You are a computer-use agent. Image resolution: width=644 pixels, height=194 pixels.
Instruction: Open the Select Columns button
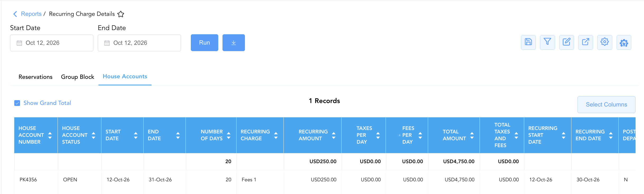pyautogui.click(x=606, y=105)
